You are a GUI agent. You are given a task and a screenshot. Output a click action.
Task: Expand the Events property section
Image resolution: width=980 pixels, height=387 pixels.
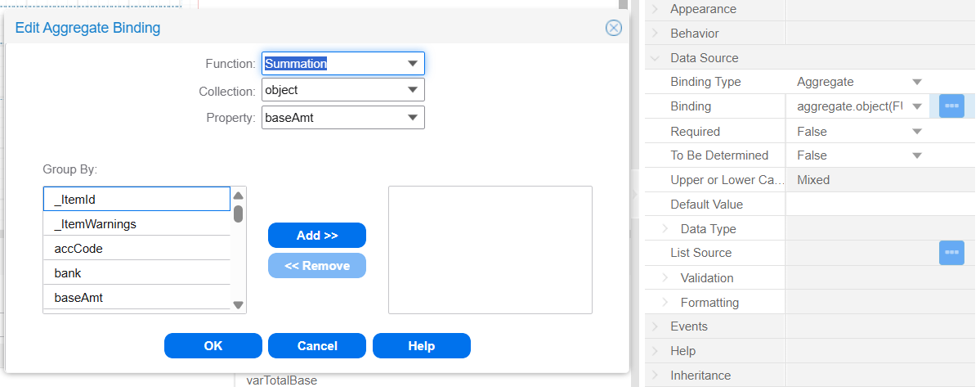coord(655,326)
